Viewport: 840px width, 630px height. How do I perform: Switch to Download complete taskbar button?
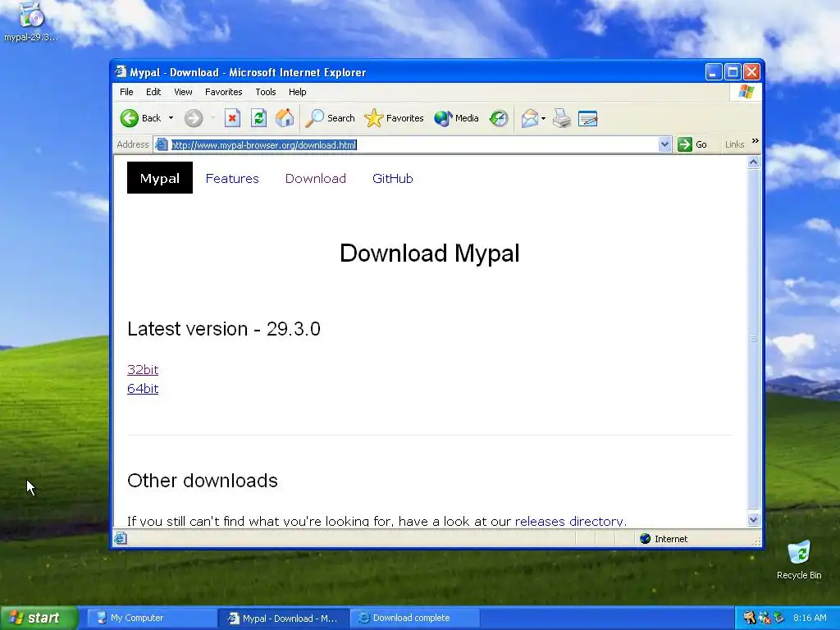(415, 618)
